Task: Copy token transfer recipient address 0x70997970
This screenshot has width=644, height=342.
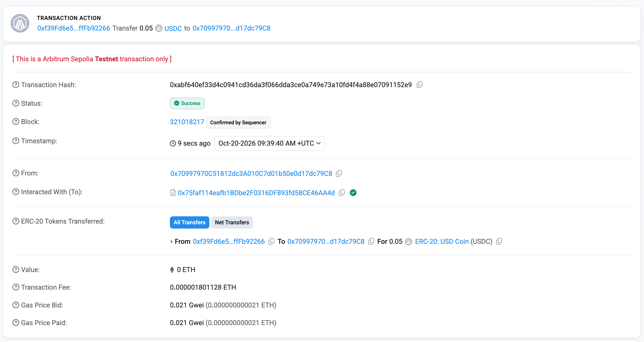Action: click(371, 241)
